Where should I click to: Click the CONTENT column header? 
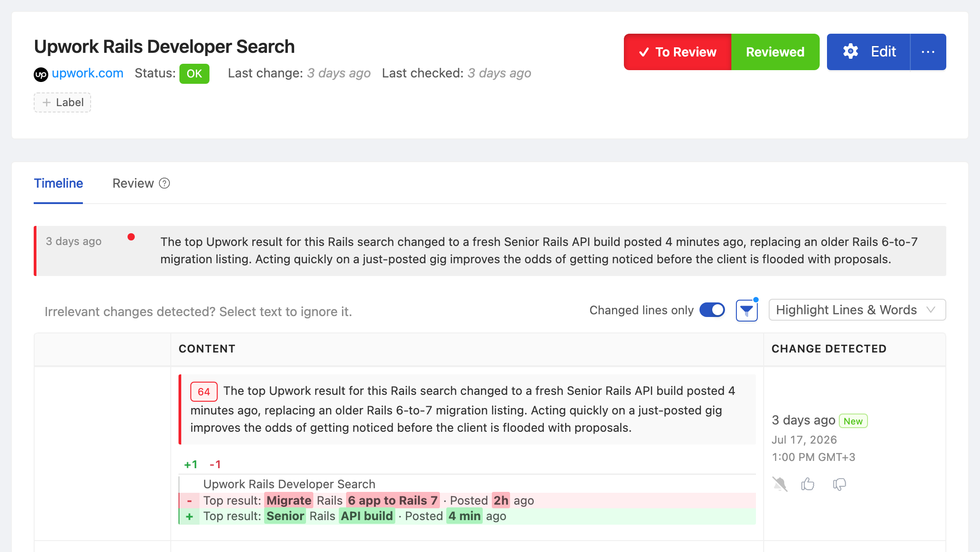coord(207,349)
